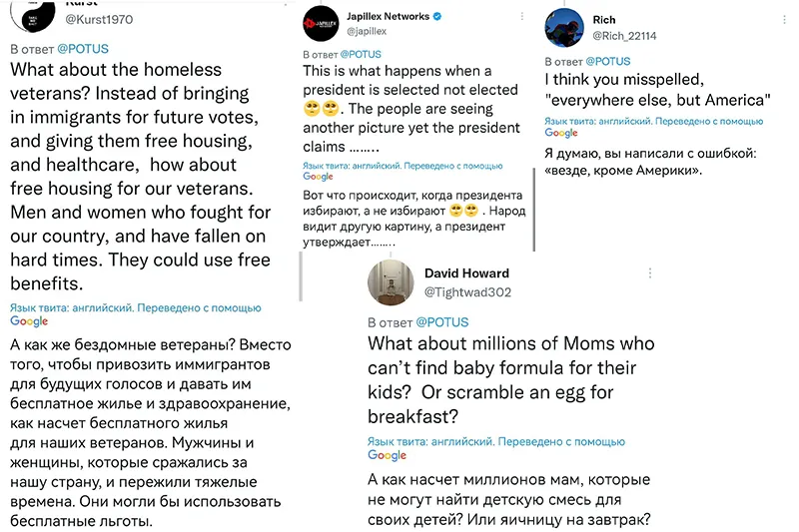Click the verified badge beside Japillex Networks
Image resolution: width=799 pixels, height=532 pixels.
tap(437, 16)
